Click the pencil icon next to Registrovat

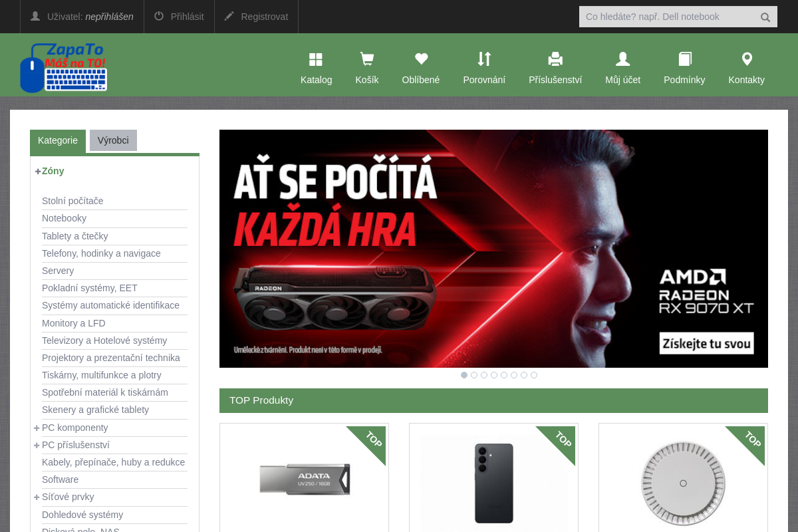tap(229, 16)
